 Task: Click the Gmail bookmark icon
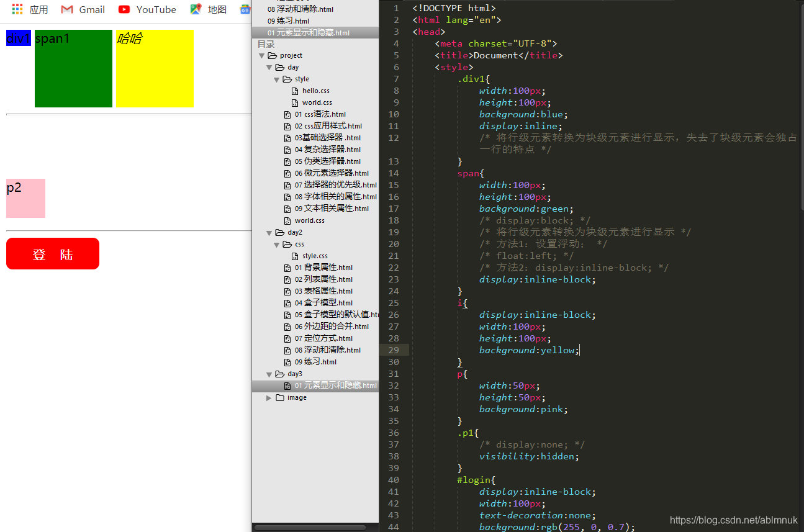click(67, 9)
